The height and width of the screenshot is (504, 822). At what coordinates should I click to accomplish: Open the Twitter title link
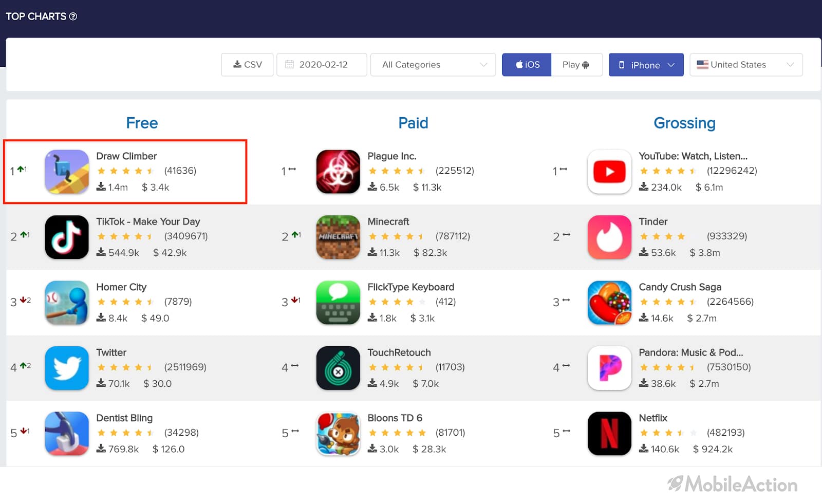tap(111, 352)
